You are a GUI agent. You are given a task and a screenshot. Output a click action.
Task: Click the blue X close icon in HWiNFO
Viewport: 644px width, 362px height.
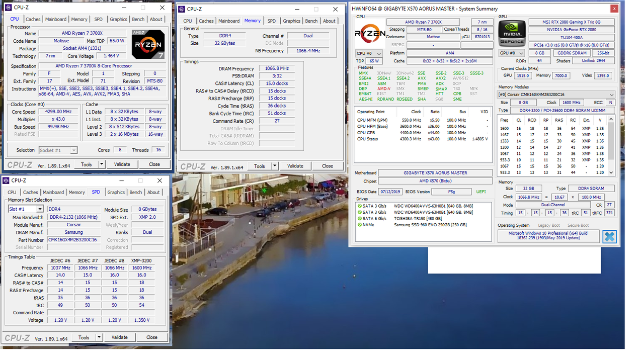tap(609, 236)
